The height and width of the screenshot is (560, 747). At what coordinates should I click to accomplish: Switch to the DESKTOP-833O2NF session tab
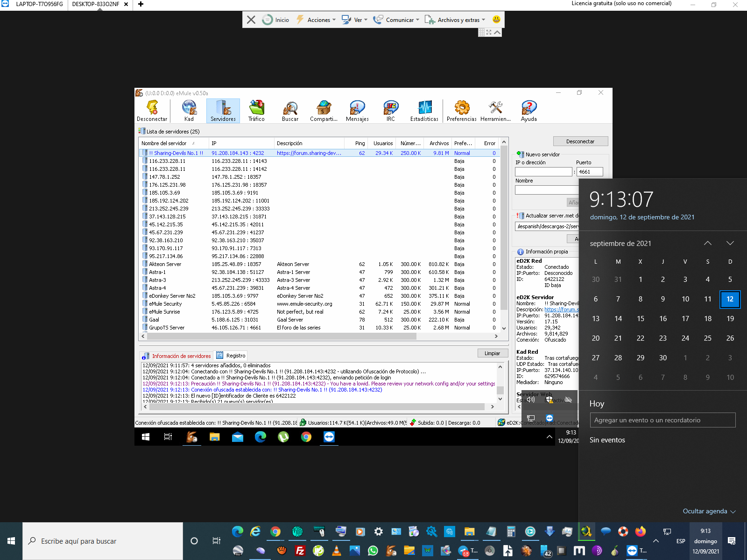click(x=96, y=4)
